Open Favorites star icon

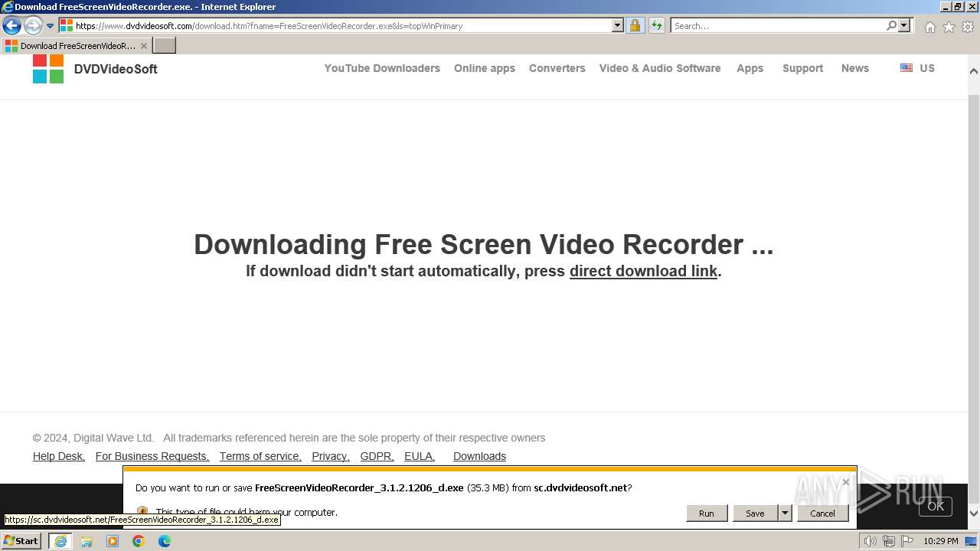[949, 27]
